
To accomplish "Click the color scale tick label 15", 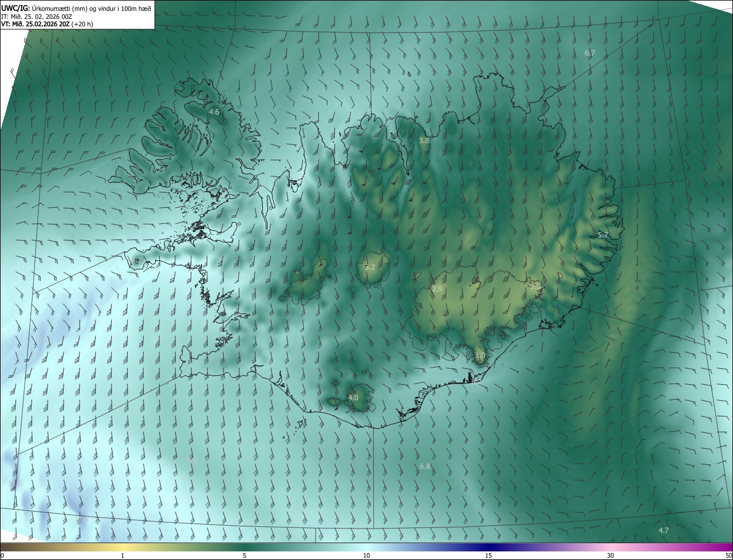I will [488, 555].
